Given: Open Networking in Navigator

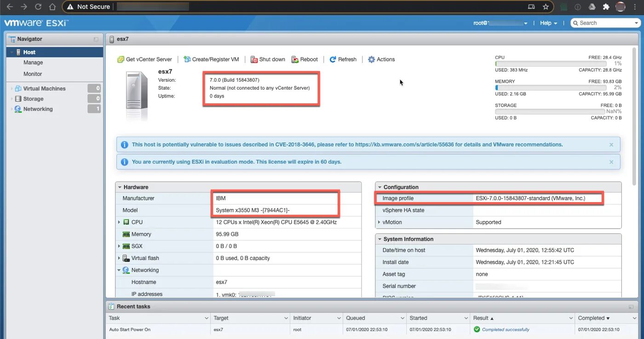Looking at the screenshot, I should point(38,109).
